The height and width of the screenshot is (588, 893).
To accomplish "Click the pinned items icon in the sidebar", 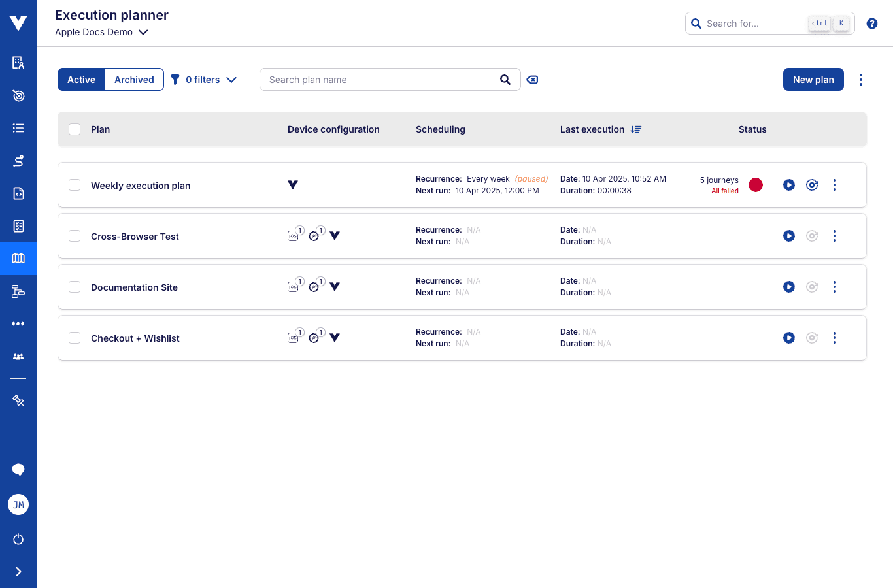I will pos(18,400).
